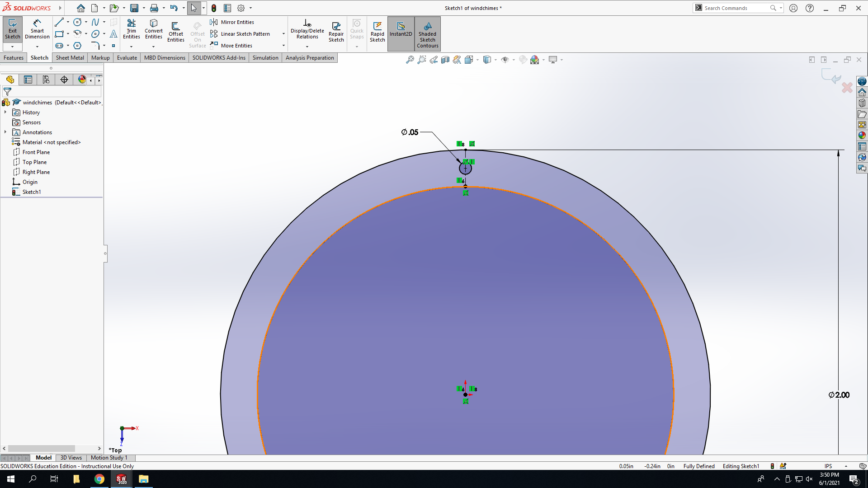Open the Sheet Metal tab
Screen dimensions: 868x488
(x=70, y=58)
